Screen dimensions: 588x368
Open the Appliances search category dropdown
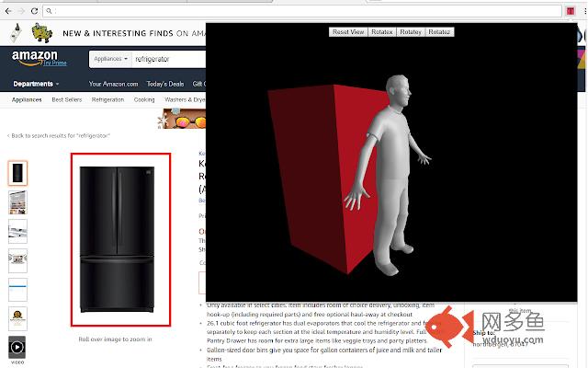(110, 59)
